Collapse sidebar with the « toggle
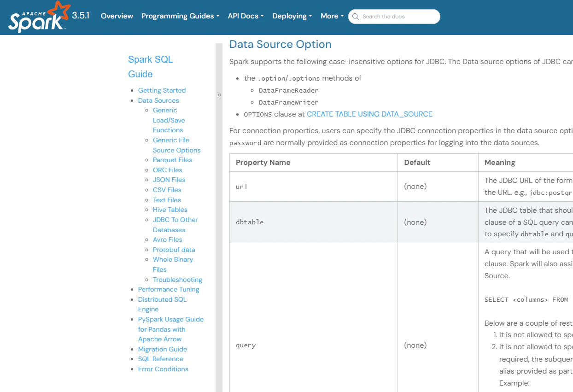573x392 pixels. tap(219, 95)
